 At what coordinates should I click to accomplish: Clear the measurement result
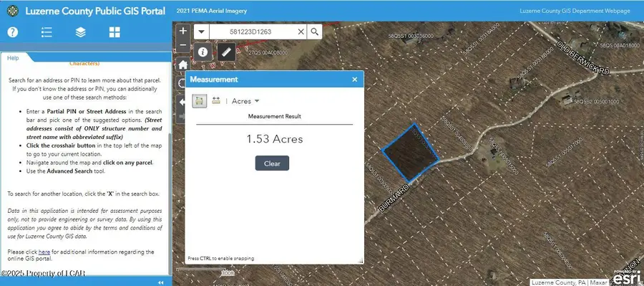tap(272, 163)
